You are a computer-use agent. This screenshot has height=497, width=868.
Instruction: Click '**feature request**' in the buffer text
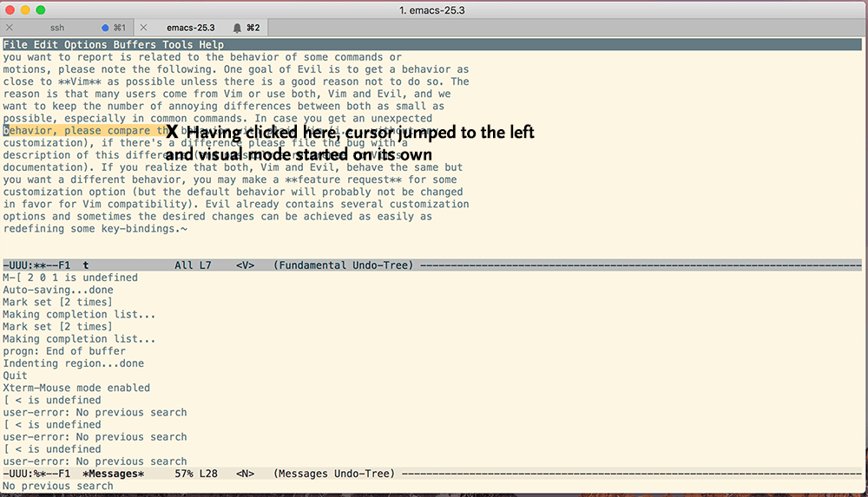point(344,180)
